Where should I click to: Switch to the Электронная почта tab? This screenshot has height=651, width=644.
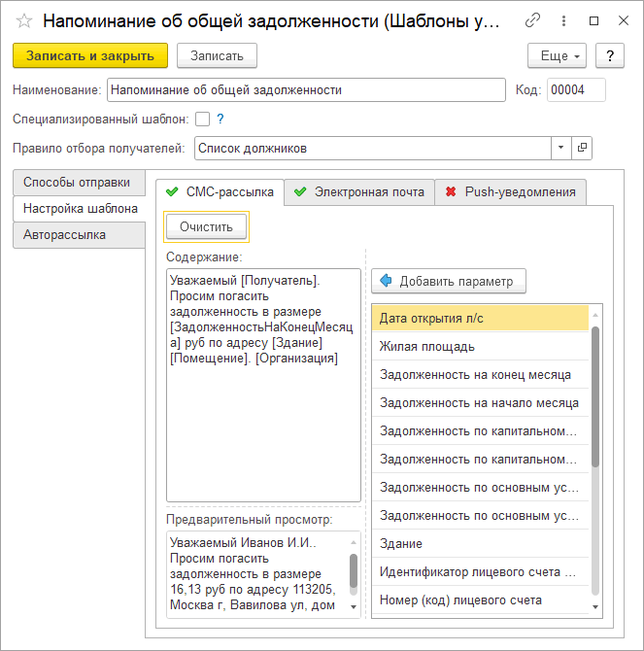pos(359,192)
